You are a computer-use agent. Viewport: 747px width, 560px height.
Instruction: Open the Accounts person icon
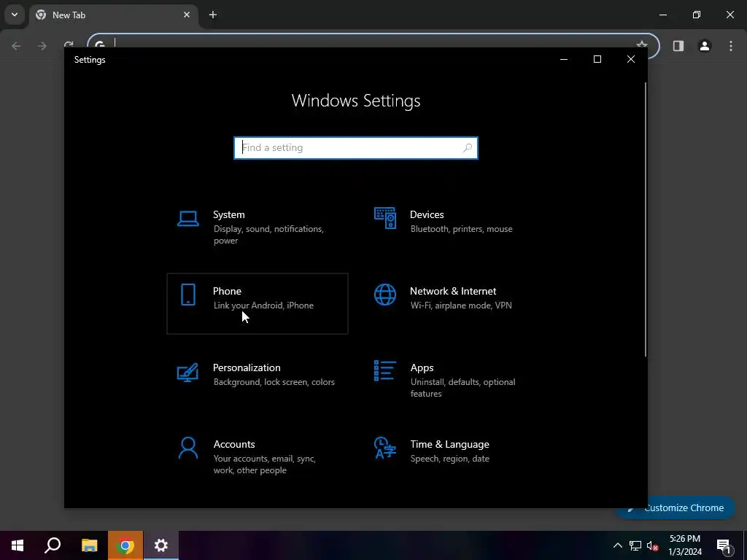pos(188,448)
